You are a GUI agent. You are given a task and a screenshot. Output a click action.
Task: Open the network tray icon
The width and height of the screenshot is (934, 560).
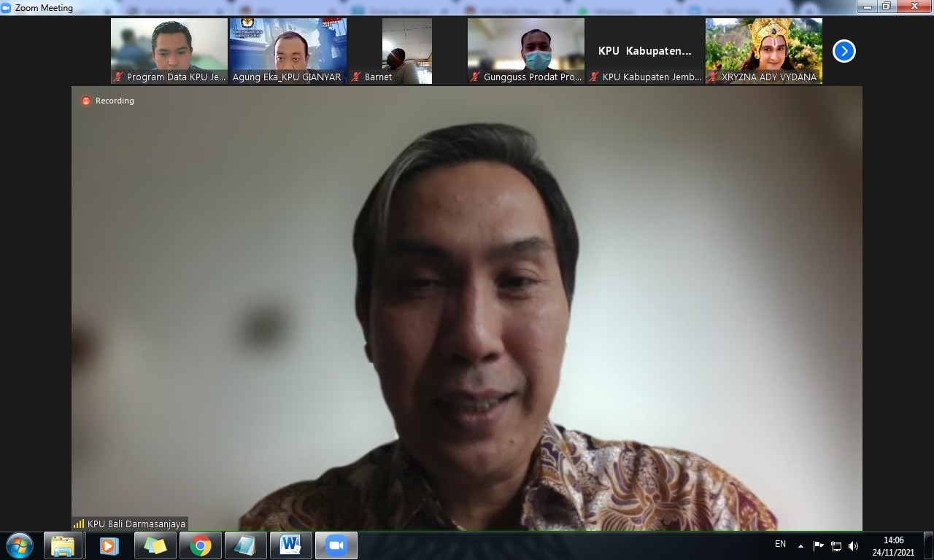[x=836, y=546]
